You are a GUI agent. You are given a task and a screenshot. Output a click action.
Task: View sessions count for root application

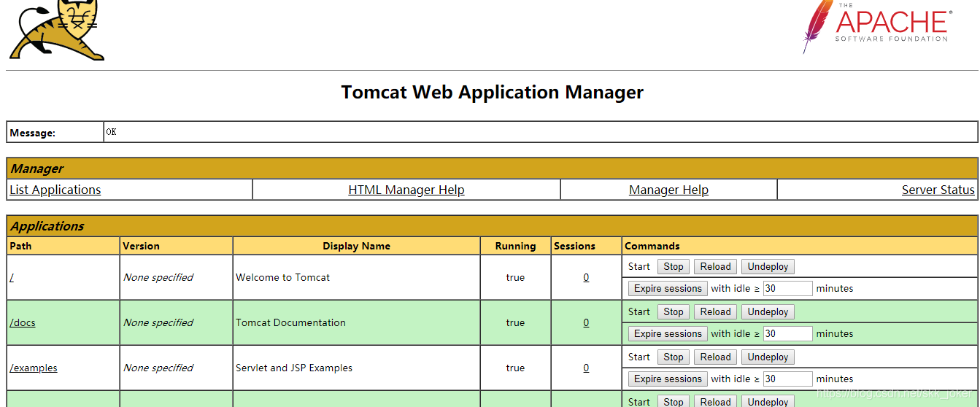[x=586, y=277]
